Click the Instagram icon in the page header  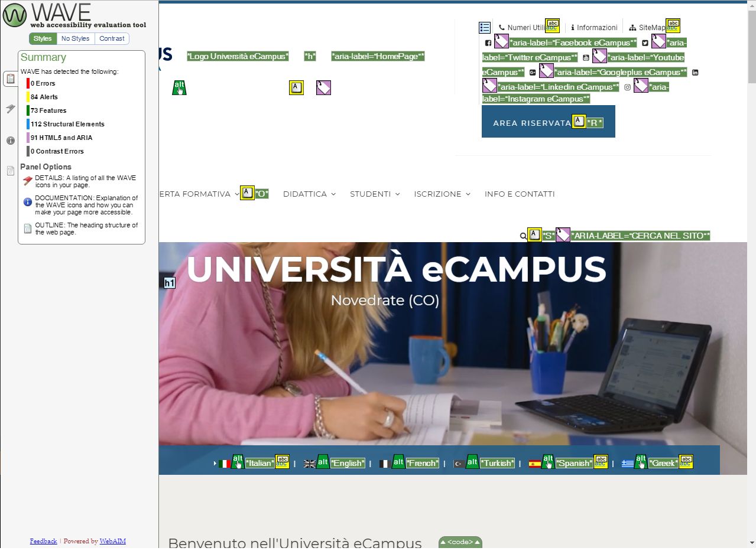(x=628, y=87)
